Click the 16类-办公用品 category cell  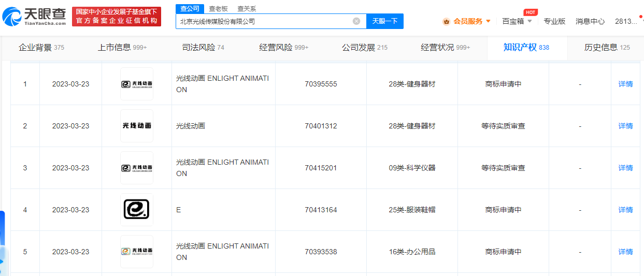pyautogui.click(x=412, y=252)
